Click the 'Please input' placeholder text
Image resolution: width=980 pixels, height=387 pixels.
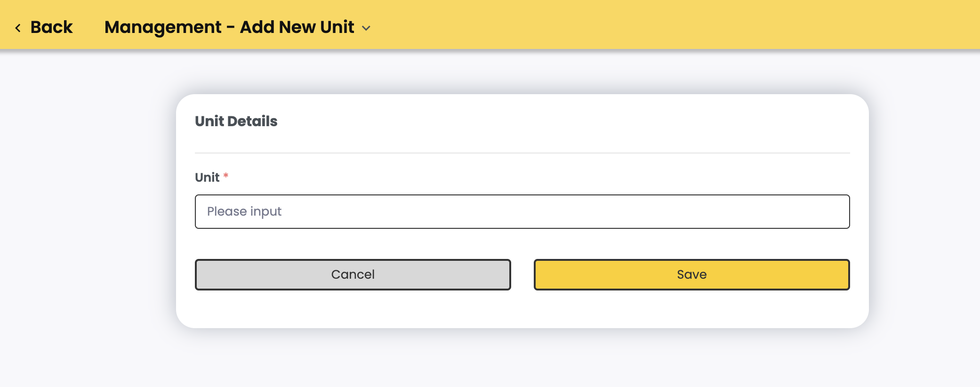pos(244,211)
